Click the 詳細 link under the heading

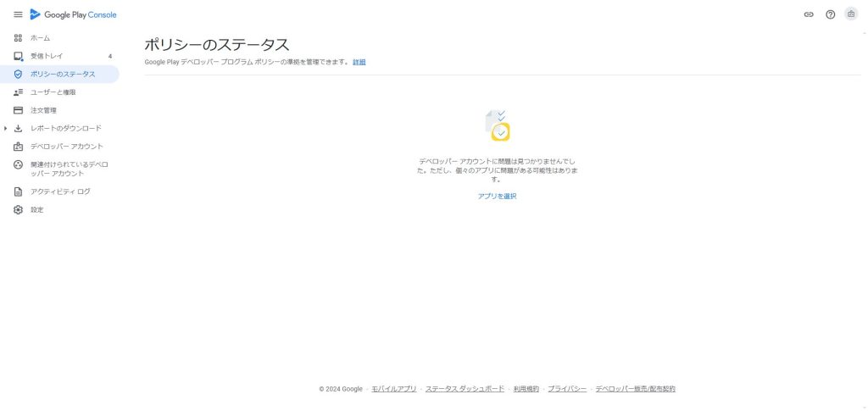(x=359, y=63)
